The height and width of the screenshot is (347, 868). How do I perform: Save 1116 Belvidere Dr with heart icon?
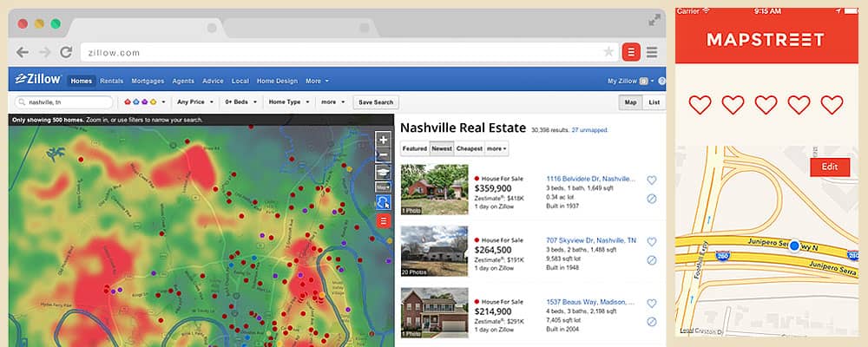pyautogui.click(x=652, y=180)
